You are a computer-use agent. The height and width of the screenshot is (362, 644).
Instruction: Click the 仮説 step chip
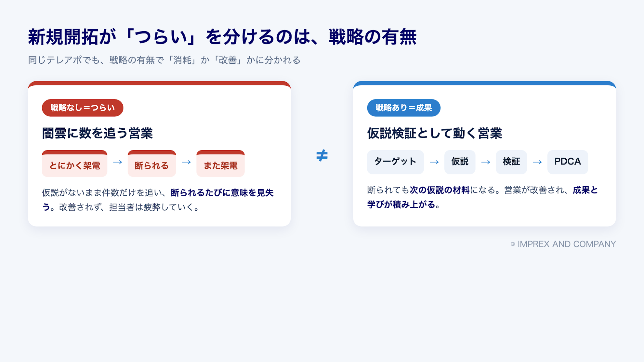[x=460, y=162]
